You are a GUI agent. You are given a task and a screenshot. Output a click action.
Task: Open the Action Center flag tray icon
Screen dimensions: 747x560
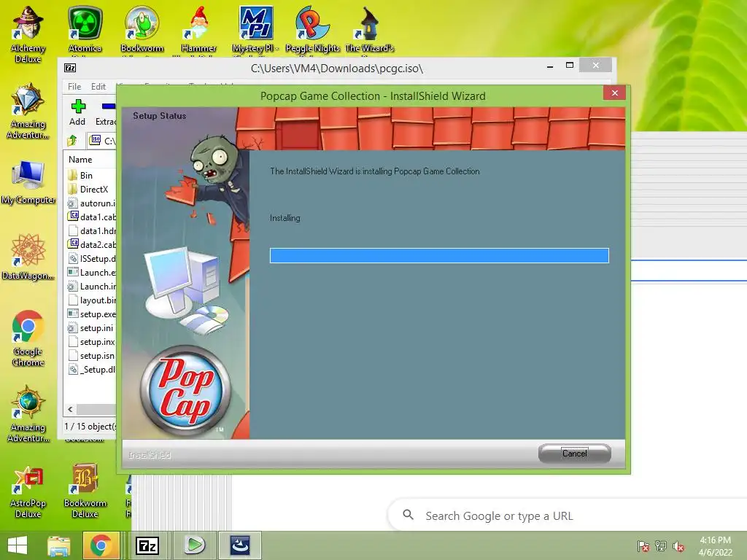tap(643, 546)
